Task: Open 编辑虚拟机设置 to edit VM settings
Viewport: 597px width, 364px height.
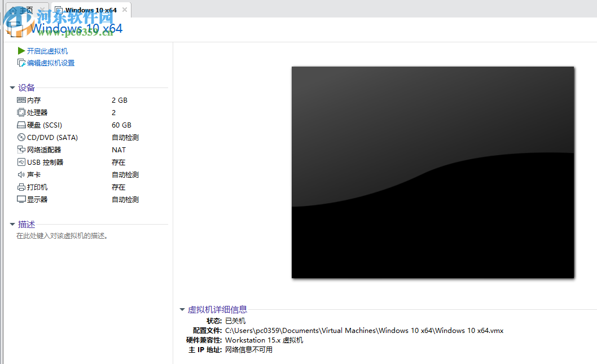Action: pos(50,62)
